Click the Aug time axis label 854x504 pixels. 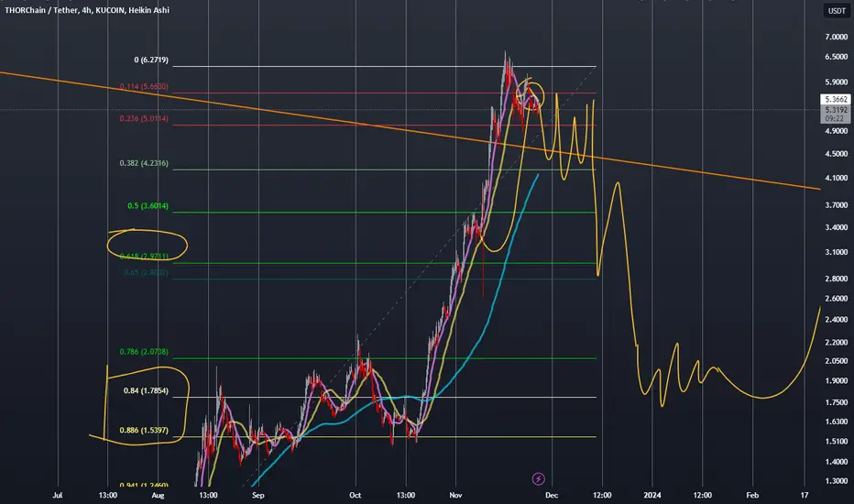pos(158,495)
